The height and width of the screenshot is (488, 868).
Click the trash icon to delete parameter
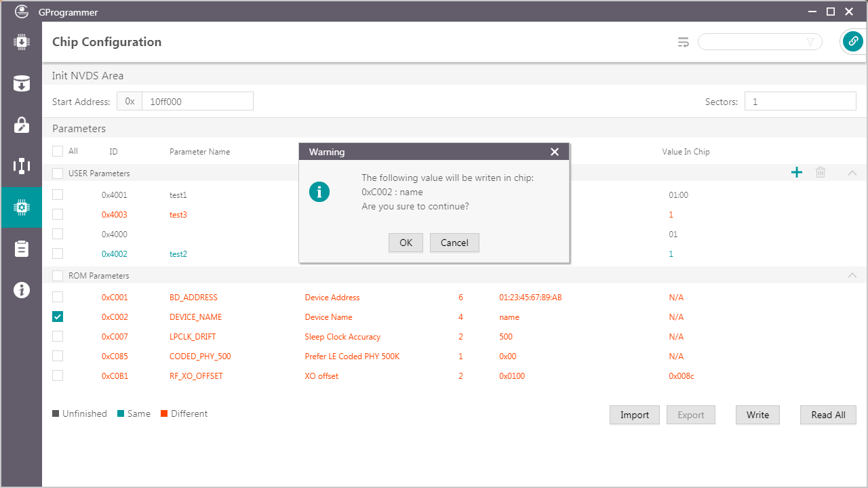[821, 173]
